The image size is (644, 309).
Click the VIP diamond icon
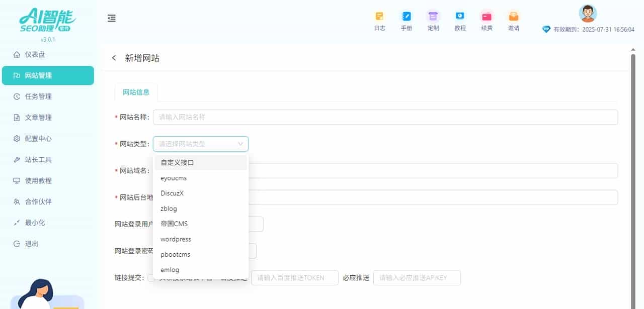[546, 29]
